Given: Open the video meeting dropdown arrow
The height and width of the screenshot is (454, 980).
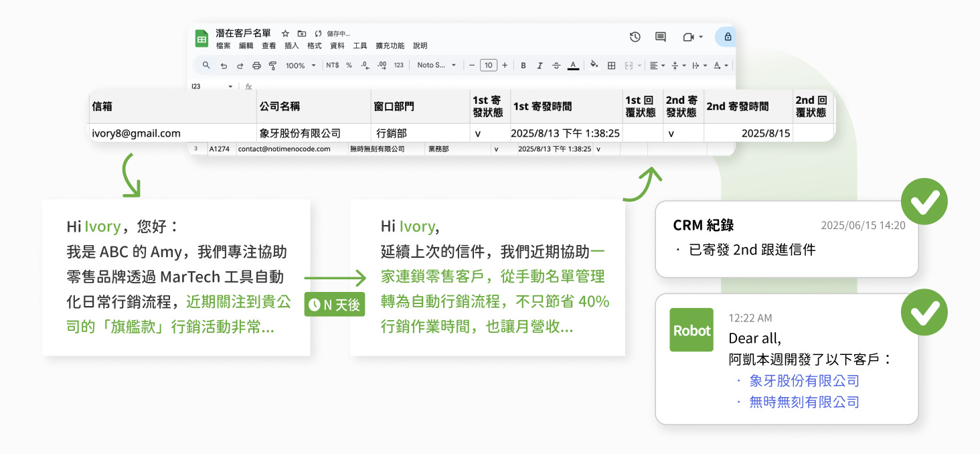Looking at the screenshot, I should (701, 37).
